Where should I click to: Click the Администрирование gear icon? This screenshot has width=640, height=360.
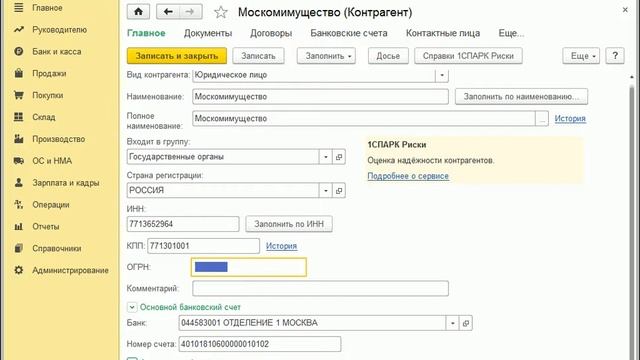[x=18, y=270]
